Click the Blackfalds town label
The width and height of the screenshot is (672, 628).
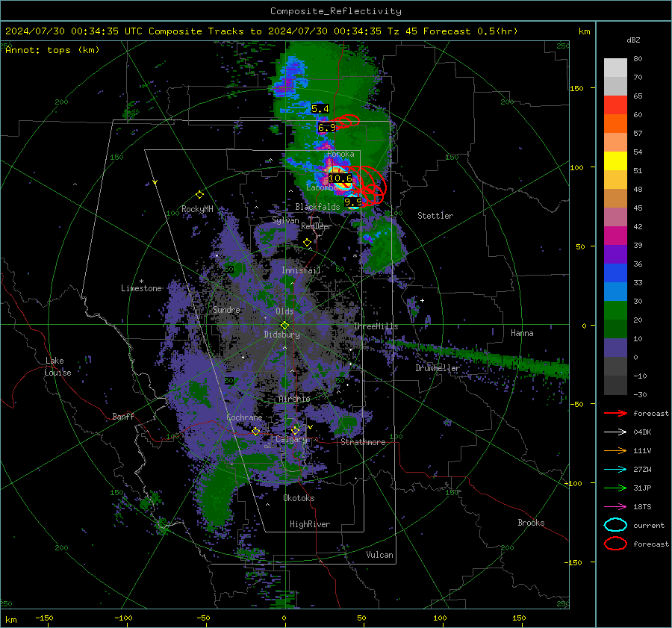(317, 207)
